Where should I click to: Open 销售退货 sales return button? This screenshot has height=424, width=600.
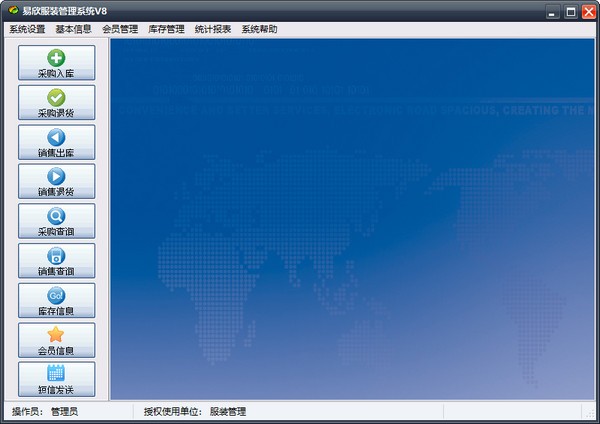coord(57,181)
